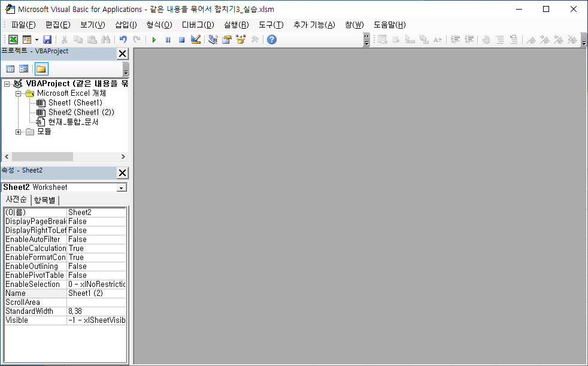Screen dimensions: 588x366
Task: Toggle Bookmark flag icon
Action: (x=531, y=40)
